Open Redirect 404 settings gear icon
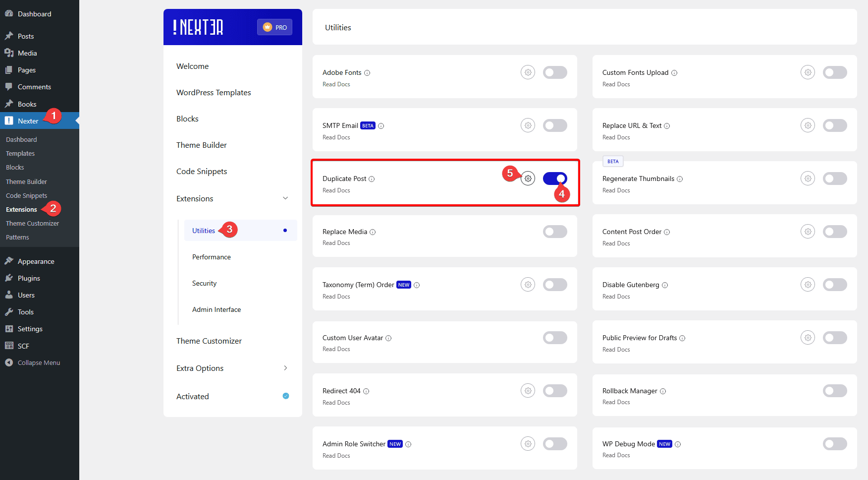 (528, 391)
